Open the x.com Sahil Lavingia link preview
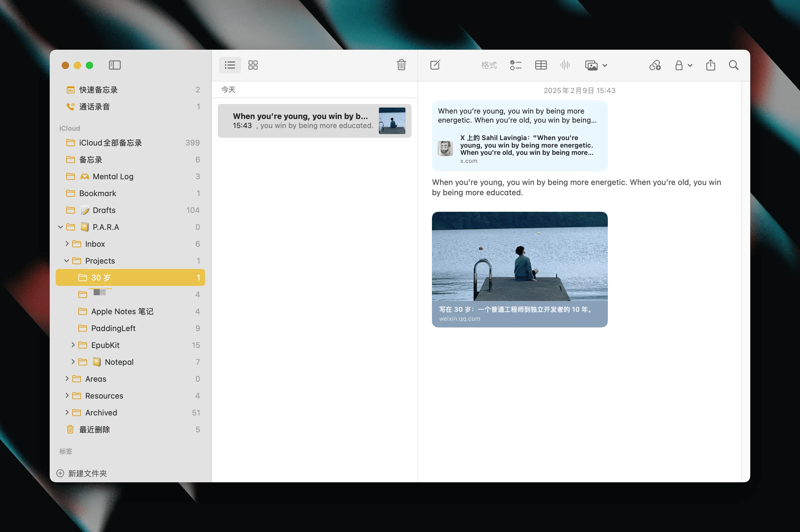This screenshot has width=800, height=532. (x=519, y=149)
